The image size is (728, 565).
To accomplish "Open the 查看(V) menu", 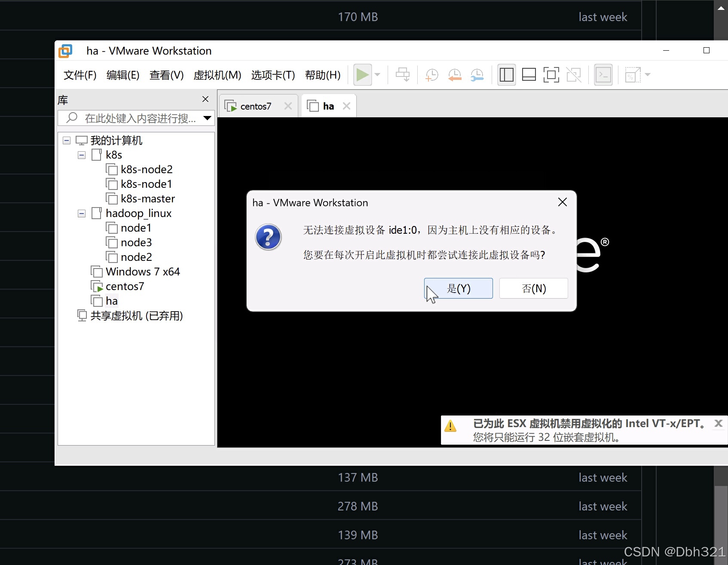I will (166, 75).
